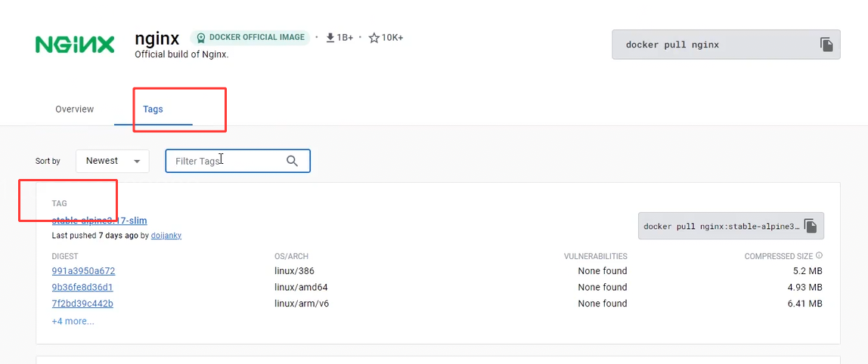The height and width of the screenshot is (364, 868).
Task: Click the OS/ARCH column header
Action: pyautogui.click(x=291, y=256)
